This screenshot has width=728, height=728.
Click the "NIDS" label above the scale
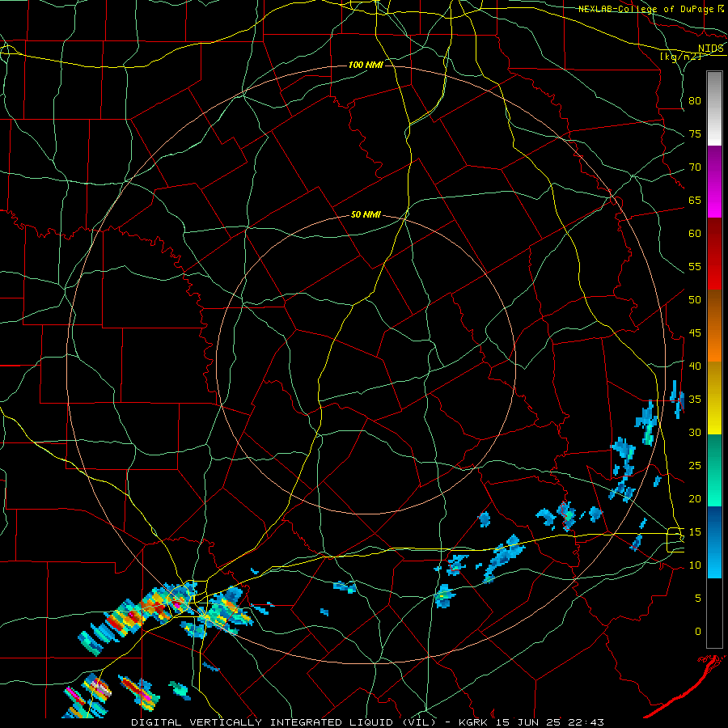pyautogui.click(x=710, y=49)
